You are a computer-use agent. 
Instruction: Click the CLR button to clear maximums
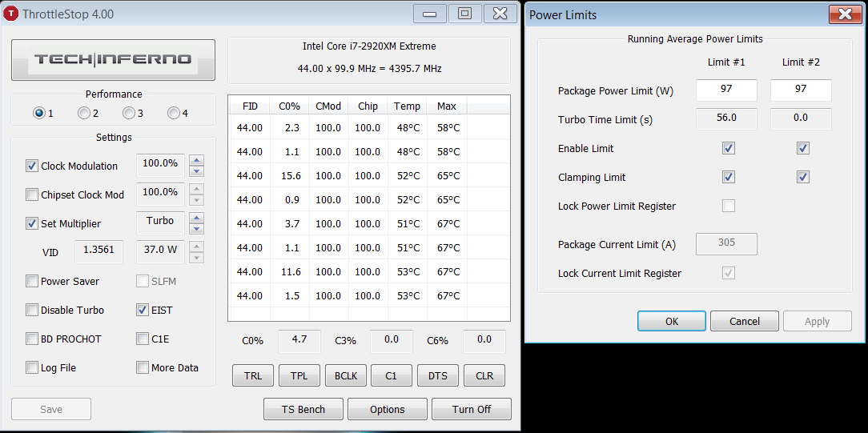tap(484, 377)
